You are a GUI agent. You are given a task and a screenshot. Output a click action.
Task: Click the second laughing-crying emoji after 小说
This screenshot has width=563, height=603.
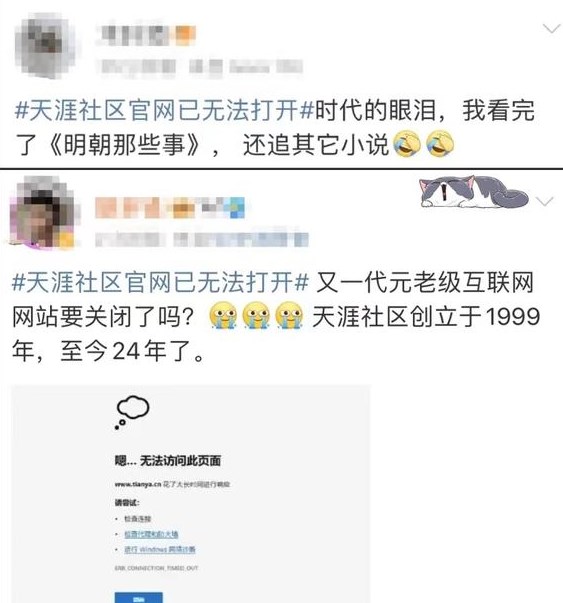click(x=440, y=144)
